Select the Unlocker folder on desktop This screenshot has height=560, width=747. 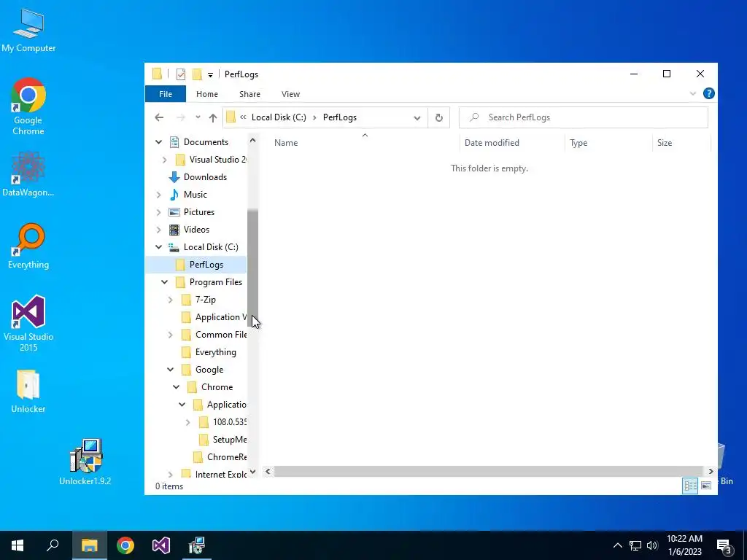pos(28,391)
